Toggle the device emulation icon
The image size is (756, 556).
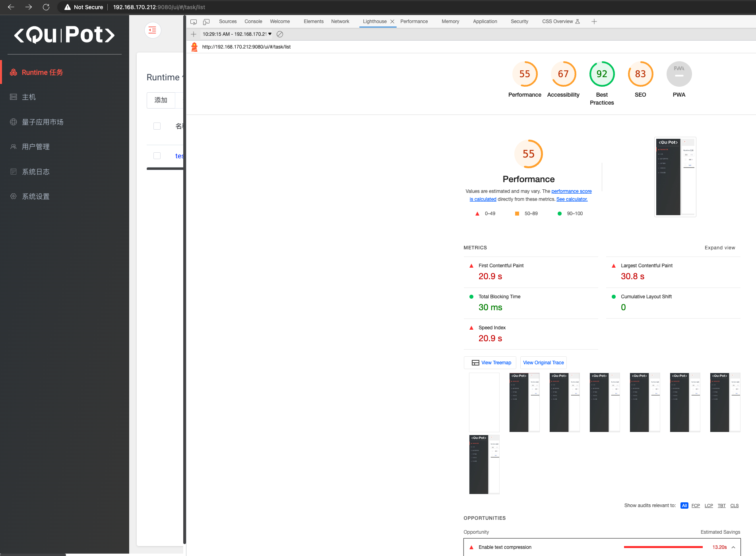(x=206, y=22)
